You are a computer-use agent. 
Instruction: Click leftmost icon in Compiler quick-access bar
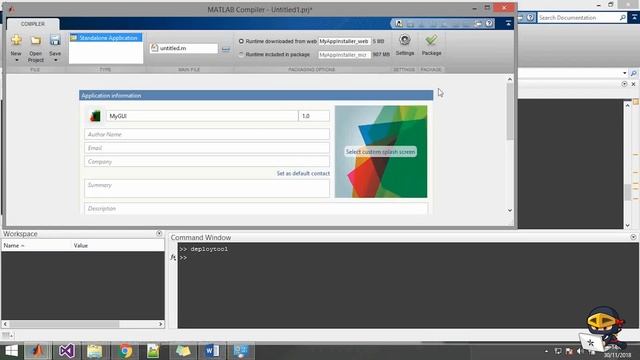(x=399, y=24)
